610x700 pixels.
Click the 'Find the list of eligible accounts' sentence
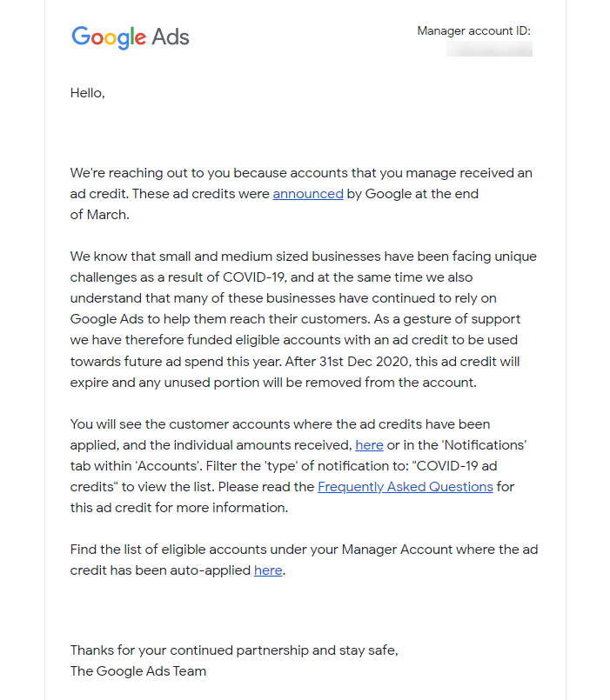pos(304,549)
